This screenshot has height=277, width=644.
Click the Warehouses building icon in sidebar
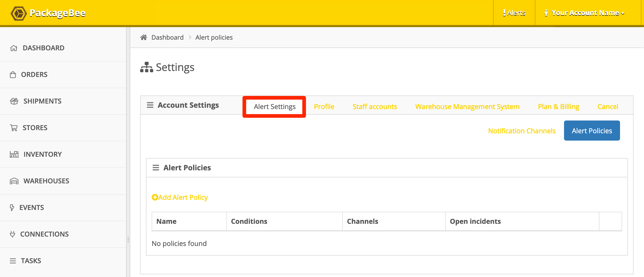click(14, 181)
